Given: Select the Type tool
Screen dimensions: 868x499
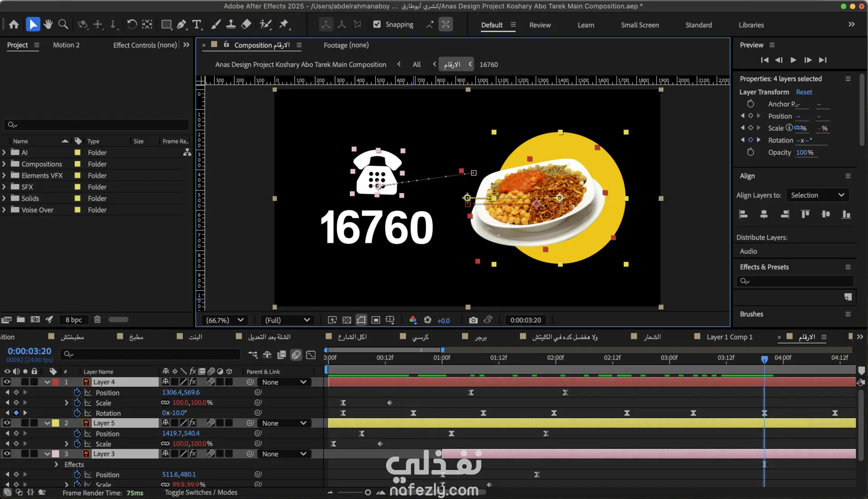Looking at the screenshot, I should pos(197,24).
